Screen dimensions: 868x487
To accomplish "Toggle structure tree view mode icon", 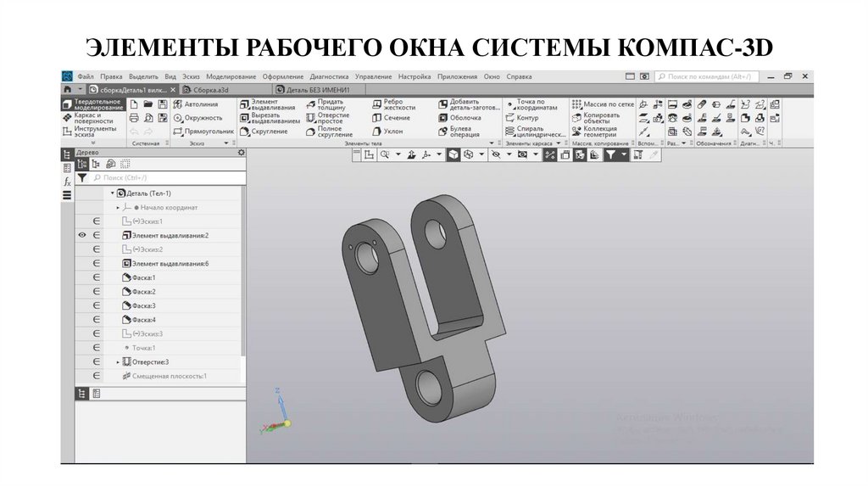I will 82,164.
